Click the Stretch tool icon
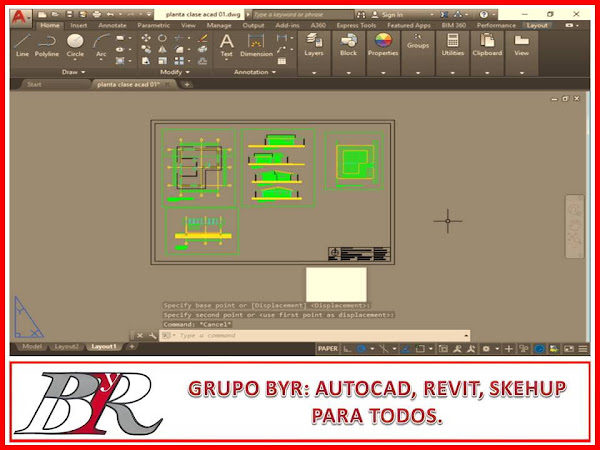 click(x=146, y=61)
